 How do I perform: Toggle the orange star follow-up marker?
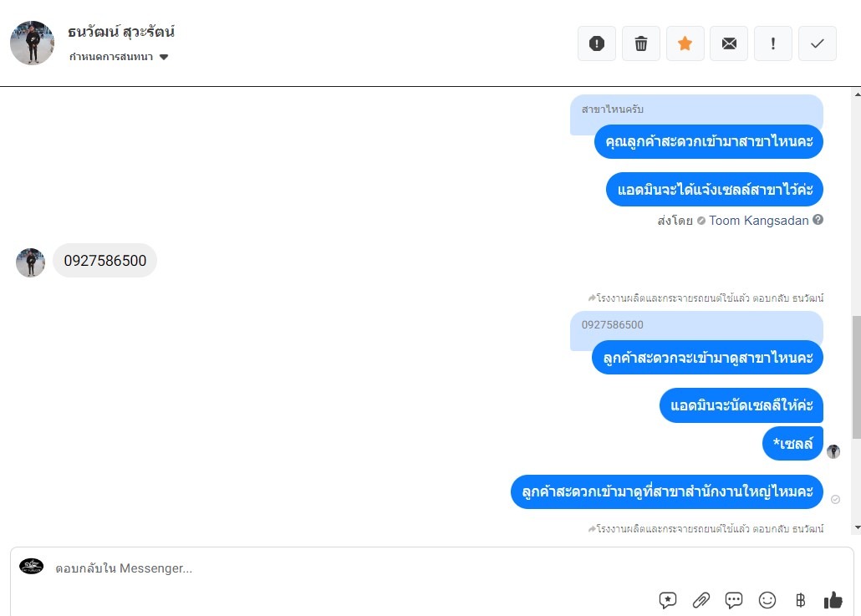point(685,43)
